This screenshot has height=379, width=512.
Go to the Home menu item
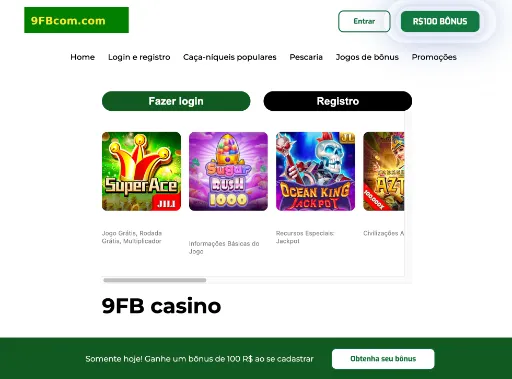point(82,57)
